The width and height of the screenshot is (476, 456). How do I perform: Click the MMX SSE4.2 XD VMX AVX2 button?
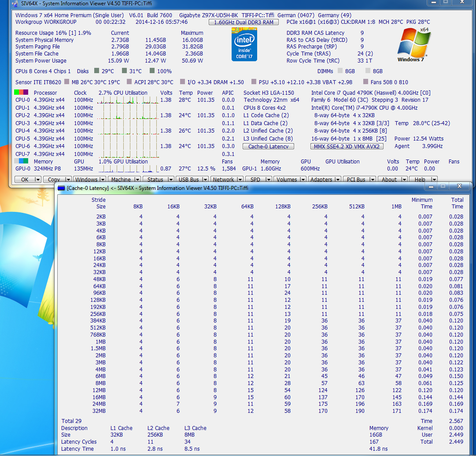click(347, 146)
